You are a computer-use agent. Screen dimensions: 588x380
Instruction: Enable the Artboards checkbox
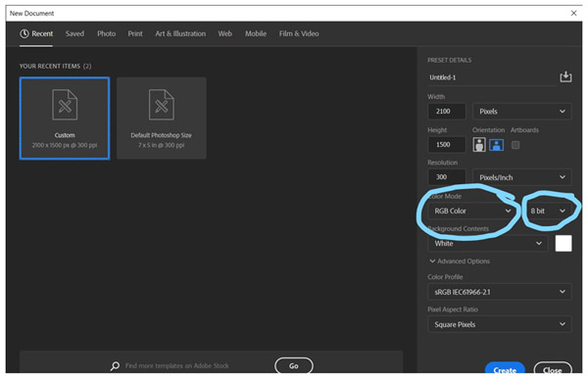point(515,145)
